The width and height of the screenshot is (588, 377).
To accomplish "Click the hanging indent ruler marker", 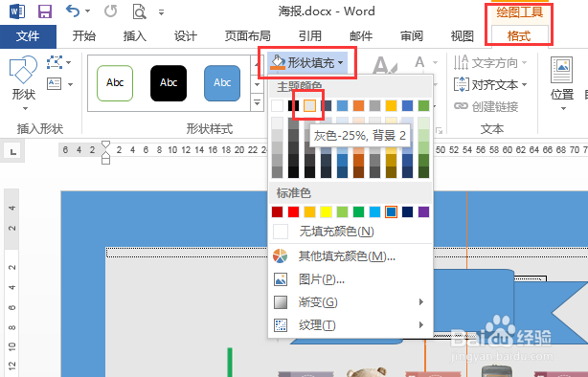I will (x=105, y=156).
